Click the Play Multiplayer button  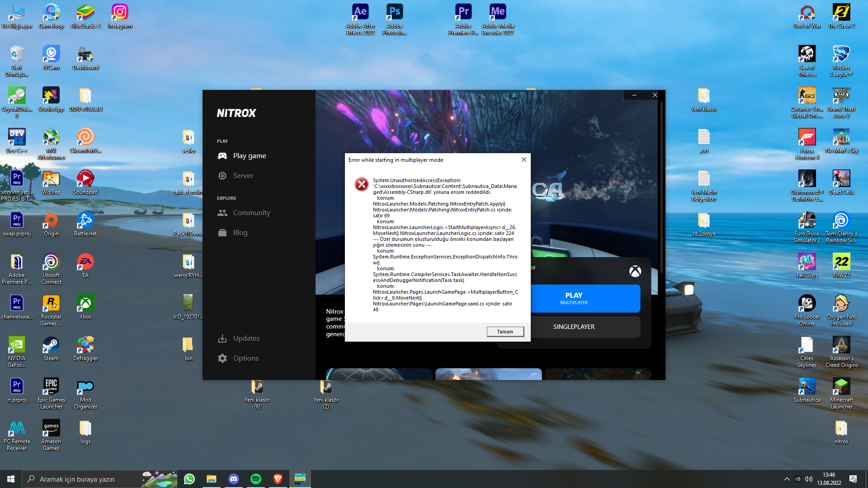pyautogui.click(x=585, y=298)
